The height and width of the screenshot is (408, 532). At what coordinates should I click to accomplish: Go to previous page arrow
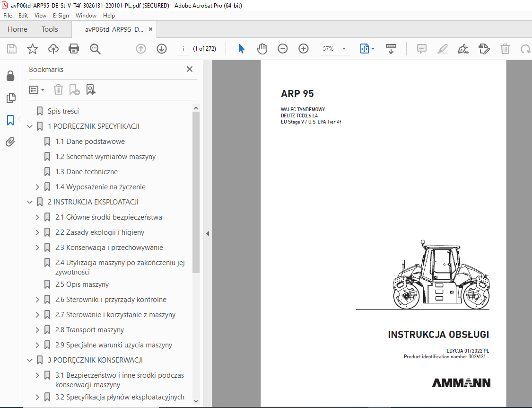pyautogui.click(x=141, y=49)
